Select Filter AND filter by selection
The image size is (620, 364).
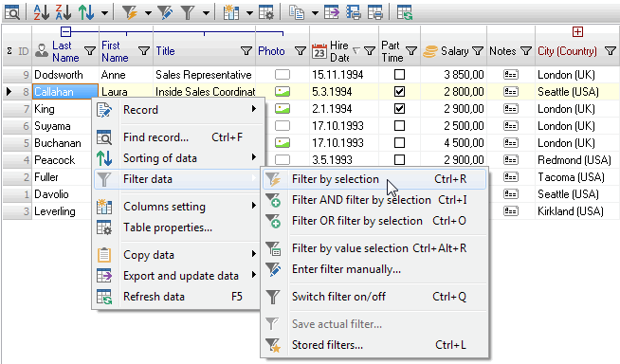click(374, 200)
